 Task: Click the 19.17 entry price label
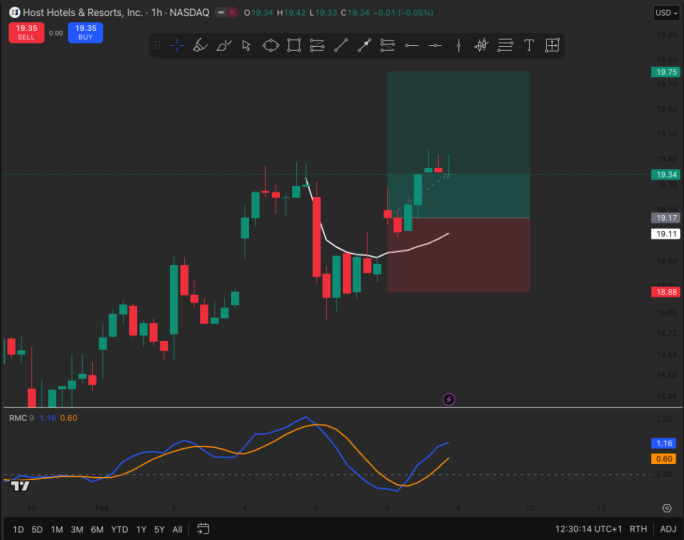pos(666,218)
